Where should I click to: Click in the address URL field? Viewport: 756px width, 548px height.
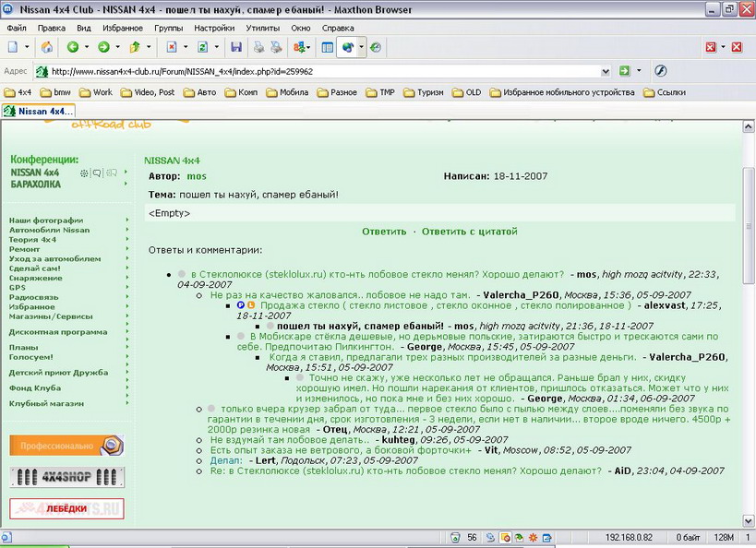click(318, 71)
